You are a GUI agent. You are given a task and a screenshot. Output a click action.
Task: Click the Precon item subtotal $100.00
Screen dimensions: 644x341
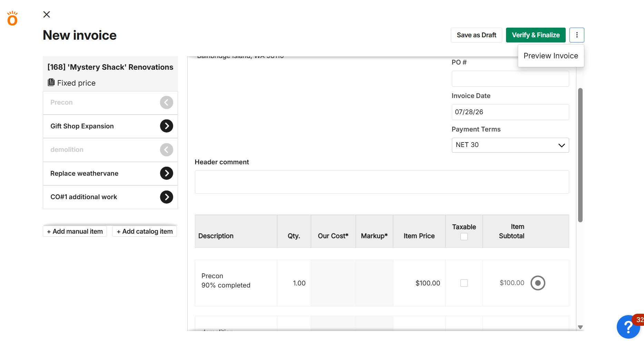(x=512, y=283)
